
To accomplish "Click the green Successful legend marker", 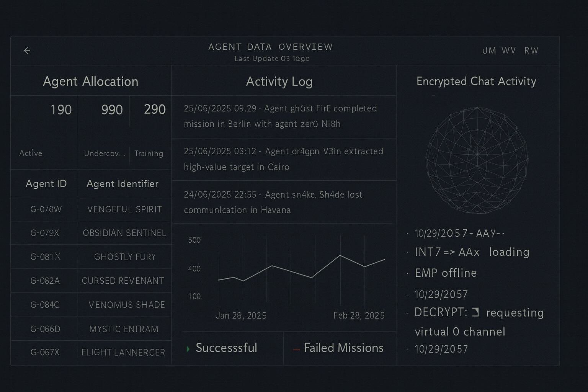I will click(188, 349).
